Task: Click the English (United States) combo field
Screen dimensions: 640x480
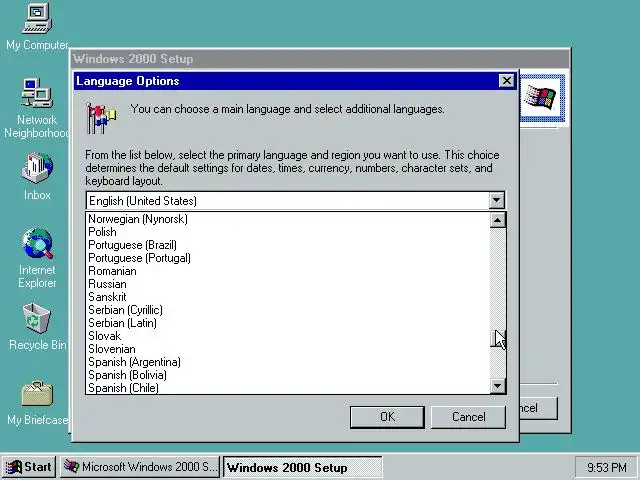Action: (288, 200)
